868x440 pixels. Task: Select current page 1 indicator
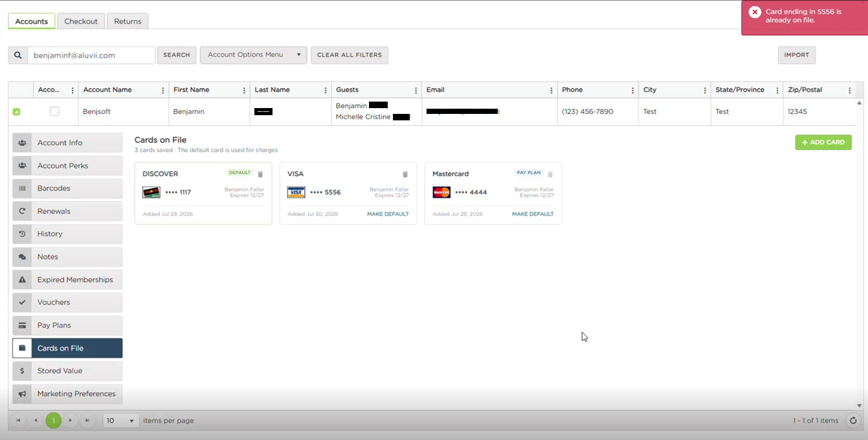(x=54, y=421)
